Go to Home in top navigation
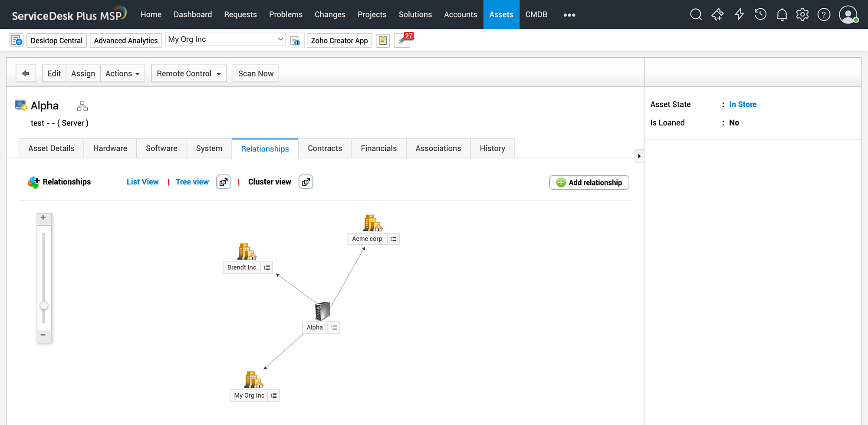This screenshot has height=425, width=868. pos(151,14)
